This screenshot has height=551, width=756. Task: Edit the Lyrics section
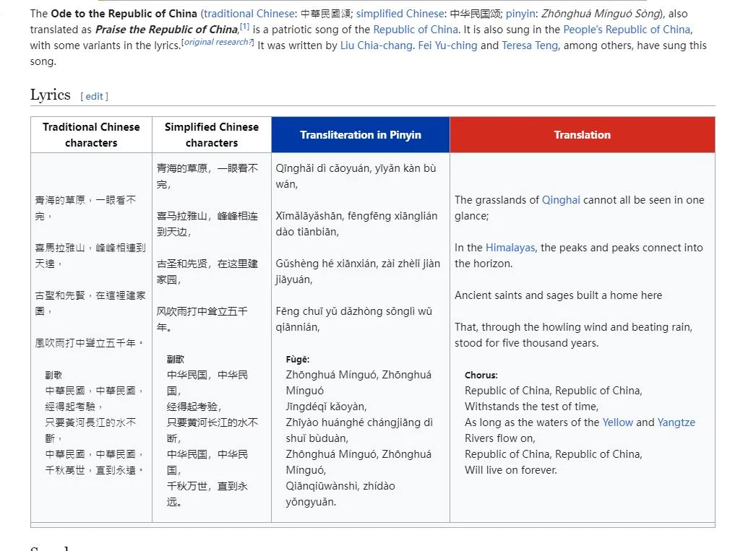coord(95,96)
